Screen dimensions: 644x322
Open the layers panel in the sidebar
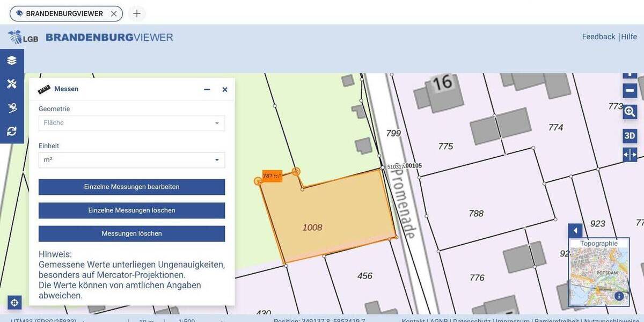pos(12,60)
